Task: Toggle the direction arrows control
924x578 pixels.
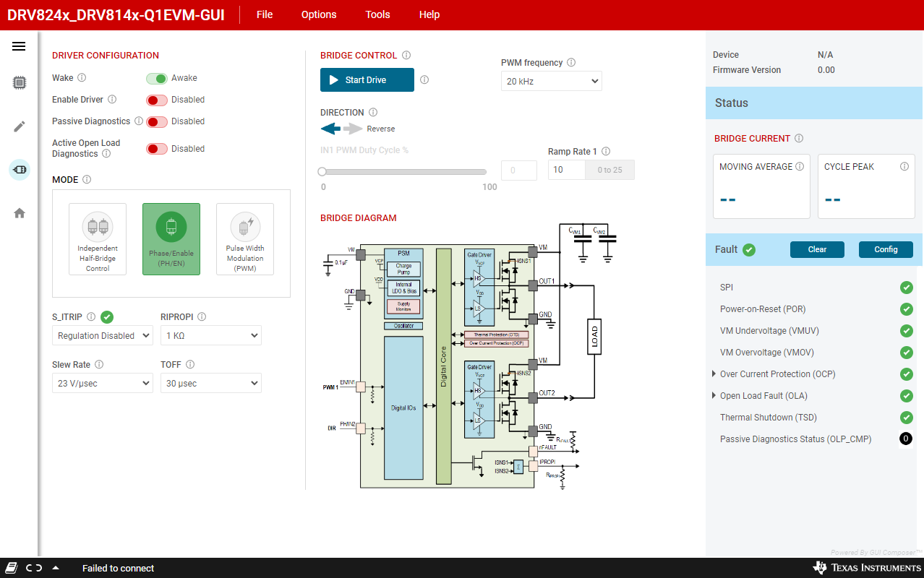Action: tap(342, 129)
